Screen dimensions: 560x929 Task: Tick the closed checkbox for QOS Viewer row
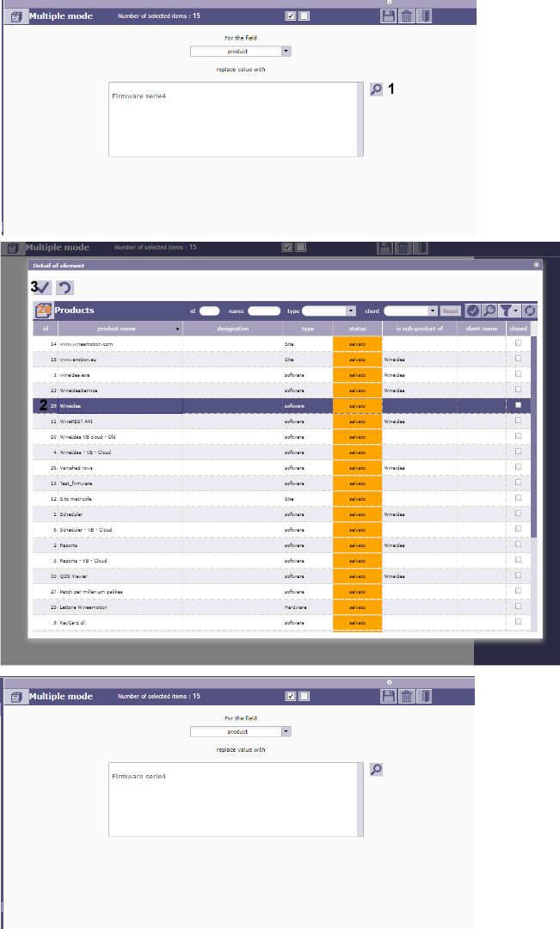[x=519, y=575]
